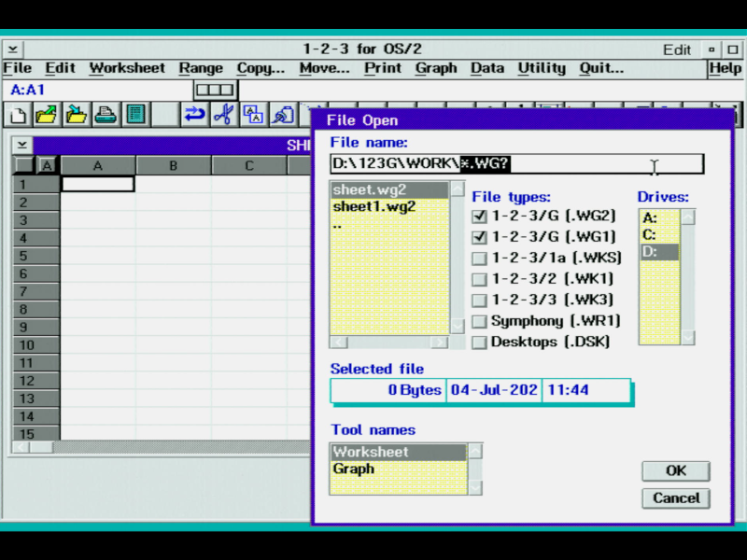The height and width of the screenshot is (560, 747).
Task: Open the Graph menu
Action: click(x=436, y=68)
